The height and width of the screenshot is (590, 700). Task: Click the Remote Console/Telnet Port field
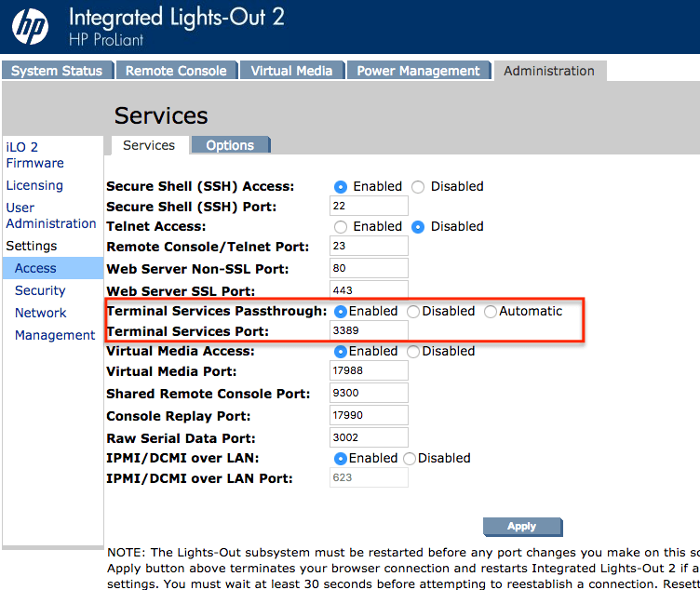369,246
